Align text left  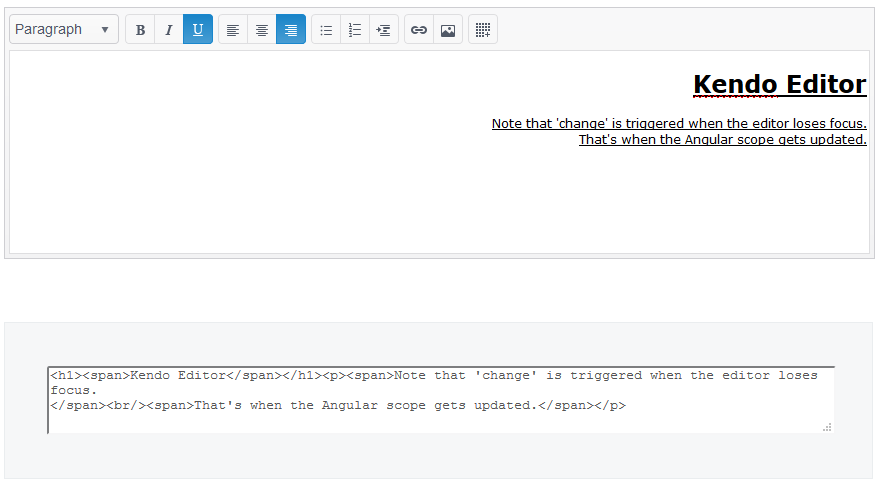233,29
